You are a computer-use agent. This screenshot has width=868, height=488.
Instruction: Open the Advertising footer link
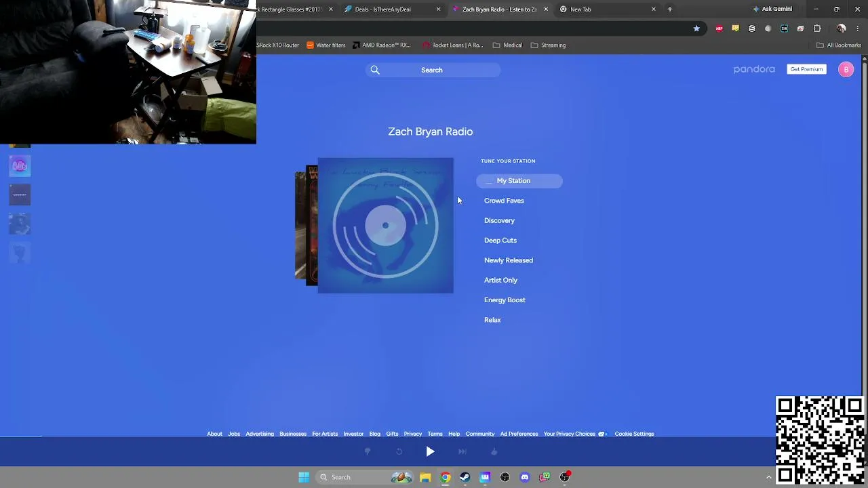(x=260, y=434)
